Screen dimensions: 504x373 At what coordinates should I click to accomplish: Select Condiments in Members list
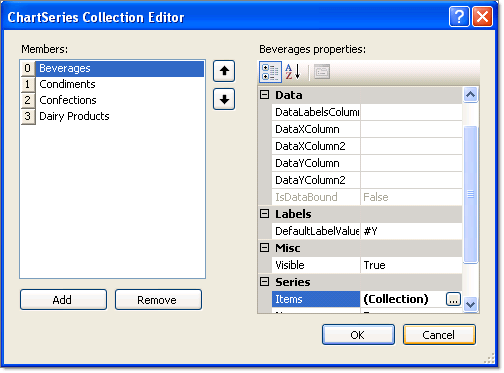(120, 84)
